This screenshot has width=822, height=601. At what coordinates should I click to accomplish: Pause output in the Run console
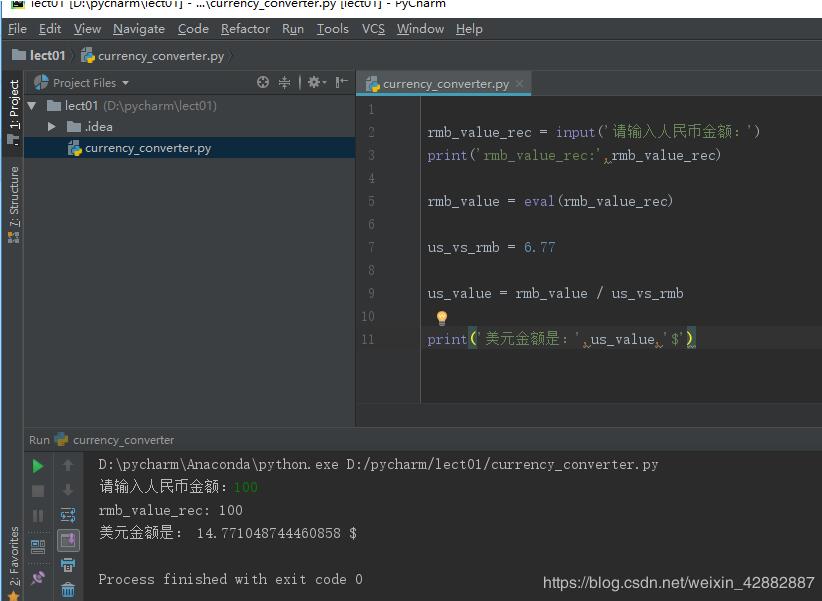[x=38, y=512]
